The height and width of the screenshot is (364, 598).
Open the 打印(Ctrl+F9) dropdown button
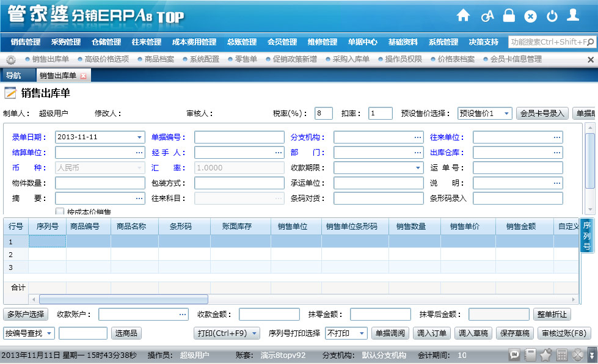[227, 333]
